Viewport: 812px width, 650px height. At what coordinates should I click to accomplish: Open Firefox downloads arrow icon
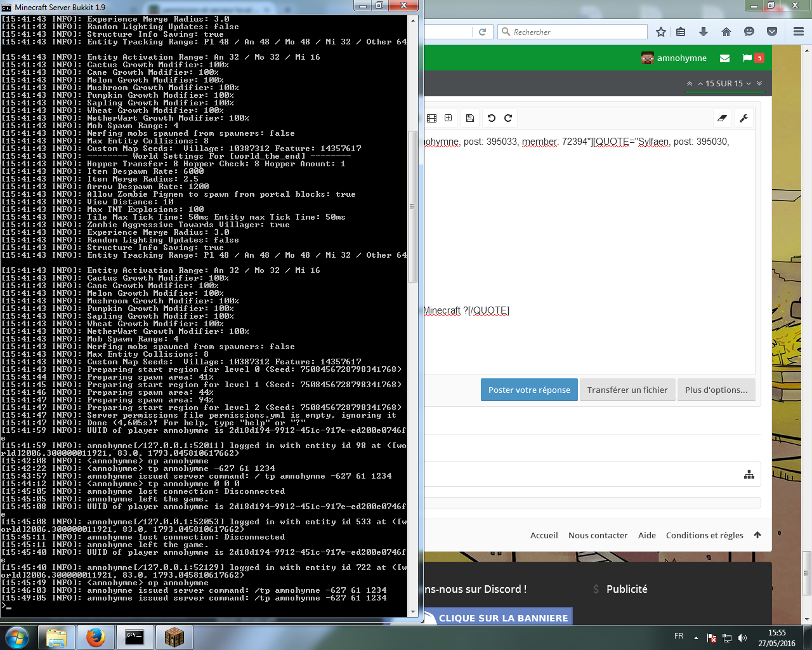[x=703, y=32]
